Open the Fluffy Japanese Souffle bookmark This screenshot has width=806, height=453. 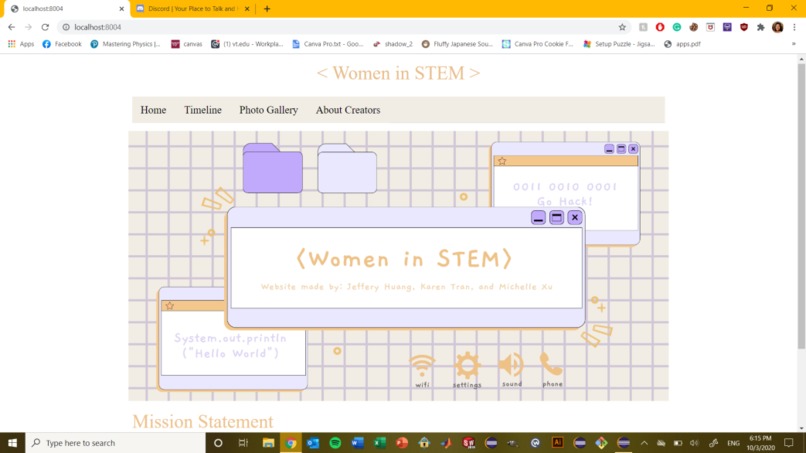point(457,44)
